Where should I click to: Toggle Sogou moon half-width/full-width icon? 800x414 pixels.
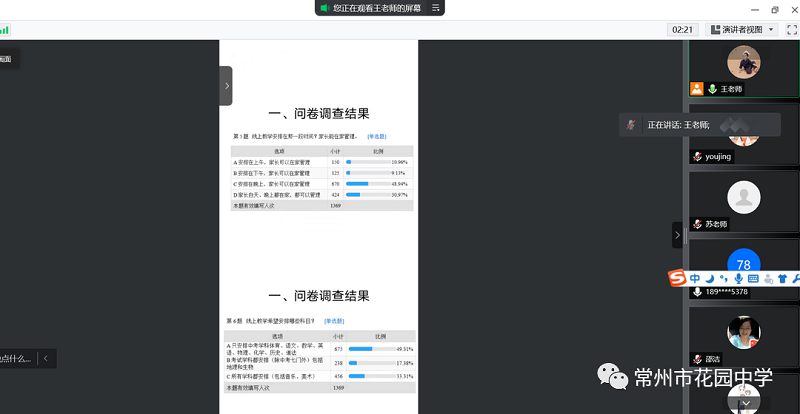(x=710, y=278)
